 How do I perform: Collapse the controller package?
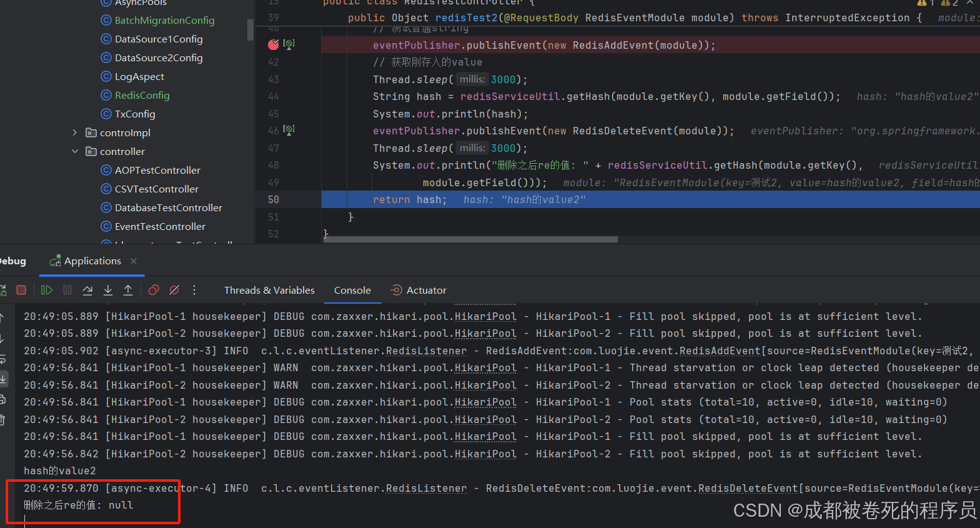(x=75, y=151)
